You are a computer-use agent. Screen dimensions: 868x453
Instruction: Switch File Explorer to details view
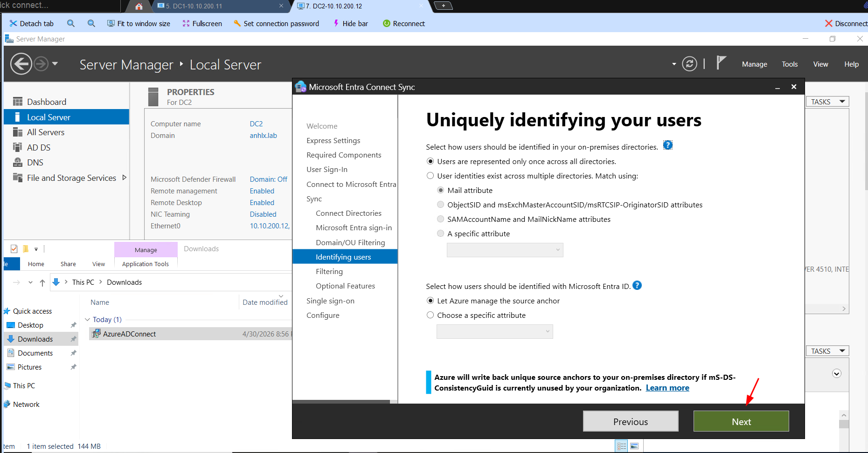621,446
